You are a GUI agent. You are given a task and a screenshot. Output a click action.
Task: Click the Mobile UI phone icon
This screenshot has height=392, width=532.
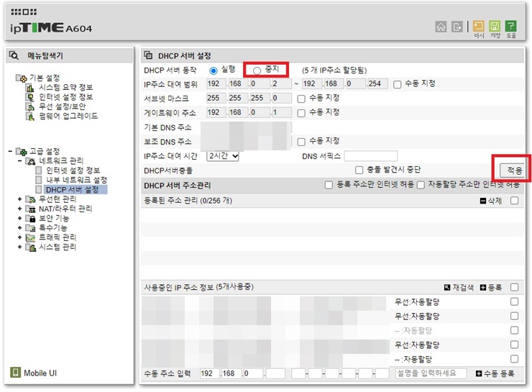coord(15,373)
